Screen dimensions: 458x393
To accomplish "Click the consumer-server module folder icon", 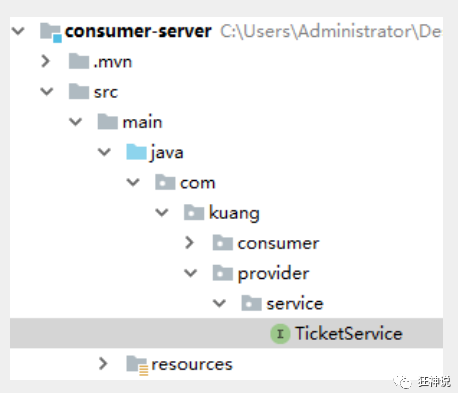I will tap(51, 32).
